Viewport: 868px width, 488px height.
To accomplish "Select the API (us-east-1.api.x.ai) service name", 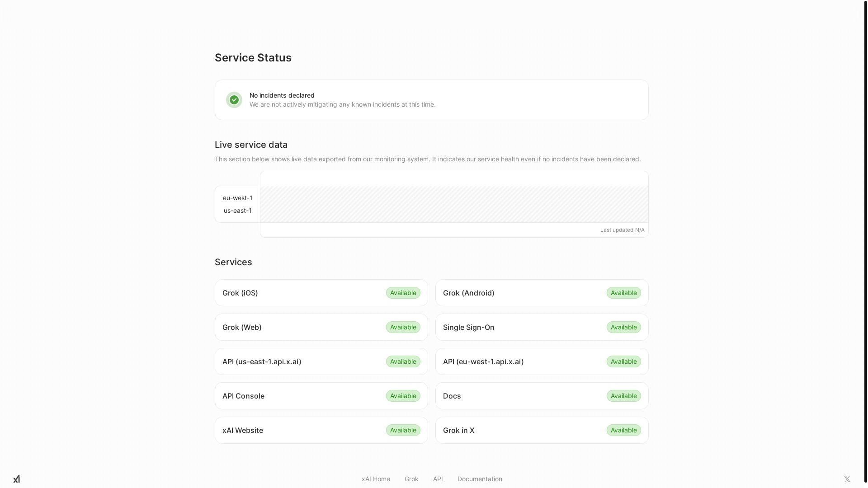I will click(x=262, y=361).
